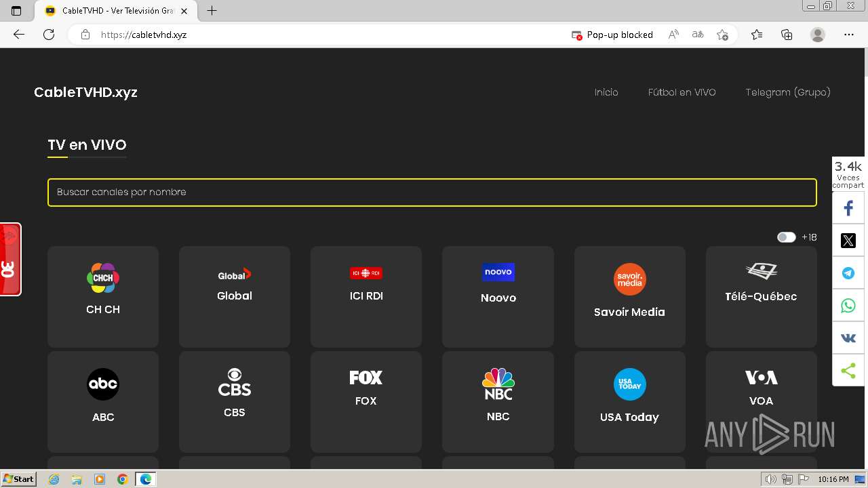
Task: Toggle the +18 content switch
Action: tap(787, 237)
